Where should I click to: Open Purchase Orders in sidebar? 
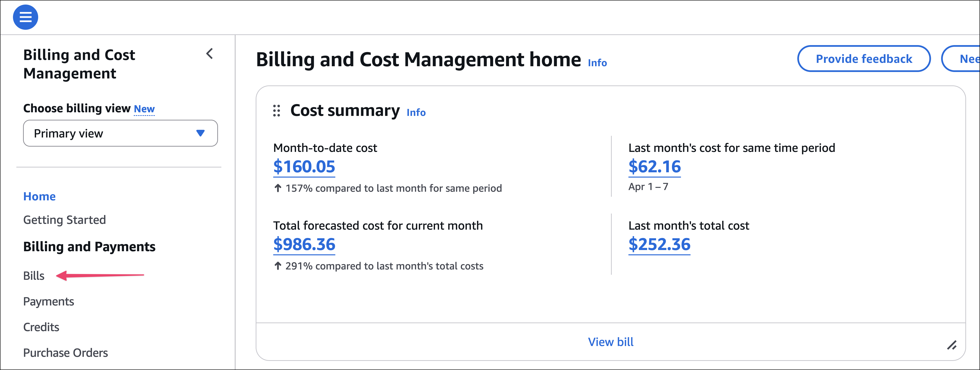click(66, 353)
